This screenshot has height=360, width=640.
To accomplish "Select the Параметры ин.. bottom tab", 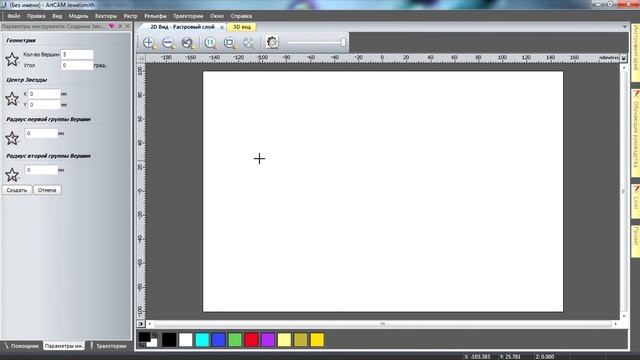I will [64, 346].
